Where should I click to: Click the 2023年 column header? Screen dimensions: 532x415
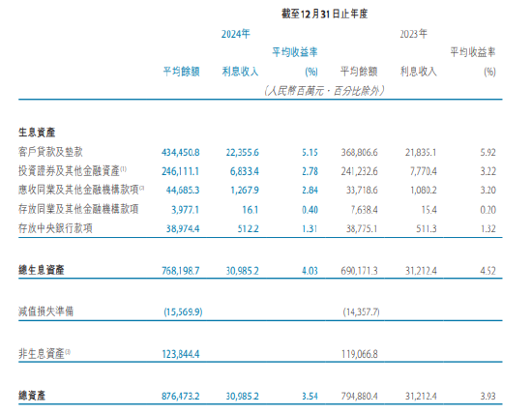click(413, 34)
